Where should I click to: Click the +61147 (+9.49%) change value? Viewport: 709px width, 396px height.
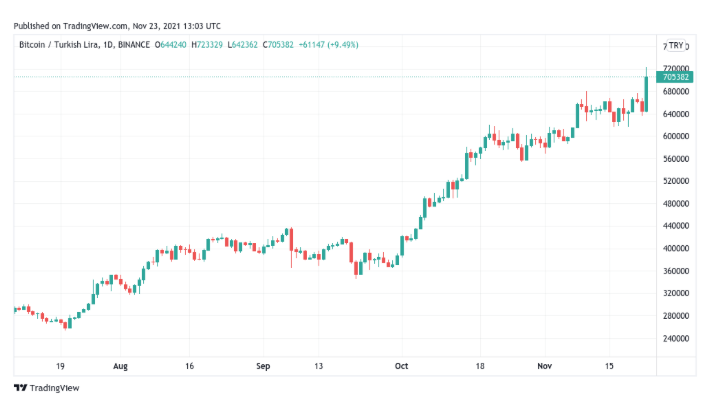point(329,45)
